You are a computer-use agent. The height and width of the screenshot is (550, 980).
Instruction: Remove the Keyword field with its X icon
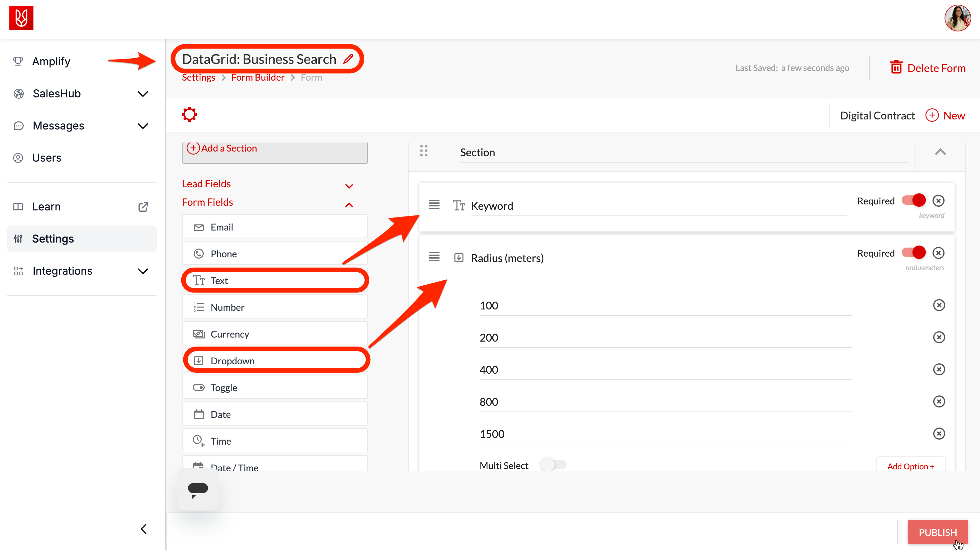938,201
